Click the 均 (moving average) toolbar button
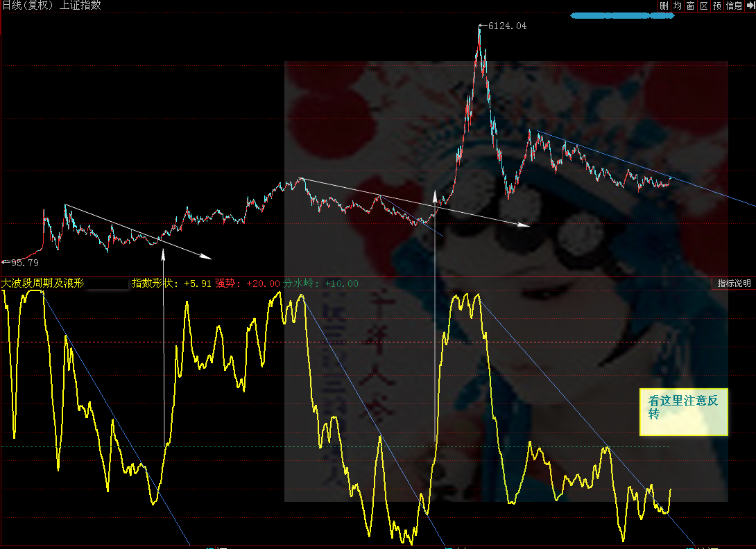 click(x=677, y=6)
